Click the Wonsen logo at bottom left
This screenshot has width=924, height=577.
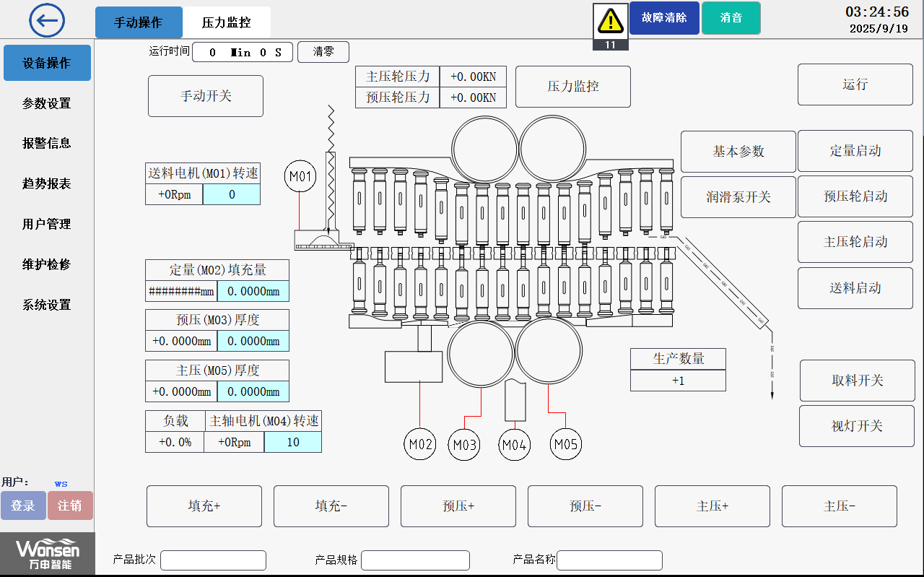pos(47,553)
